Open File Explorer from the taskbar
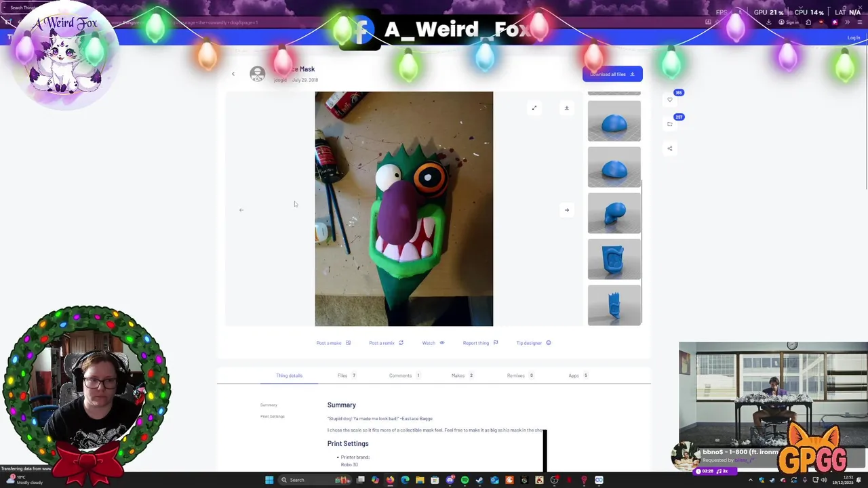 coord(420,480)
